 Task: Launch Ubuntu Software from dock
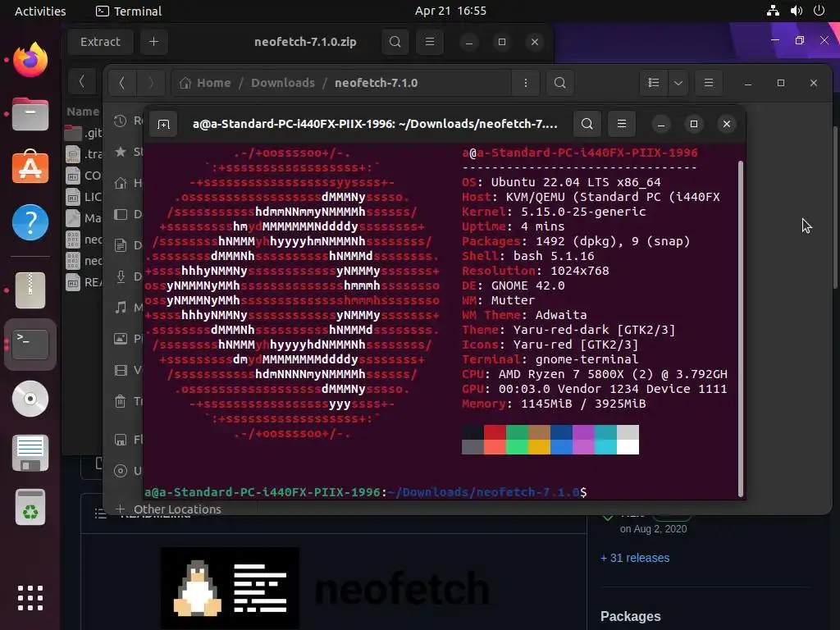pyautogui.click(x=30, y=167)
